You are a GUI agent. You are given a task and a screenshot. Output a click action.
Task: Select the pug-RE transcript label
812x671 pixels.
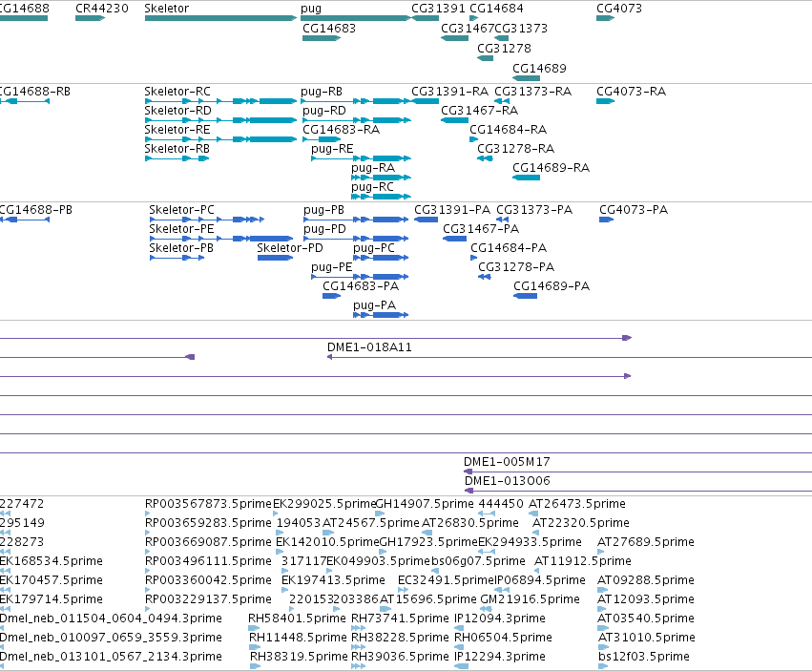tap(332, 149)
